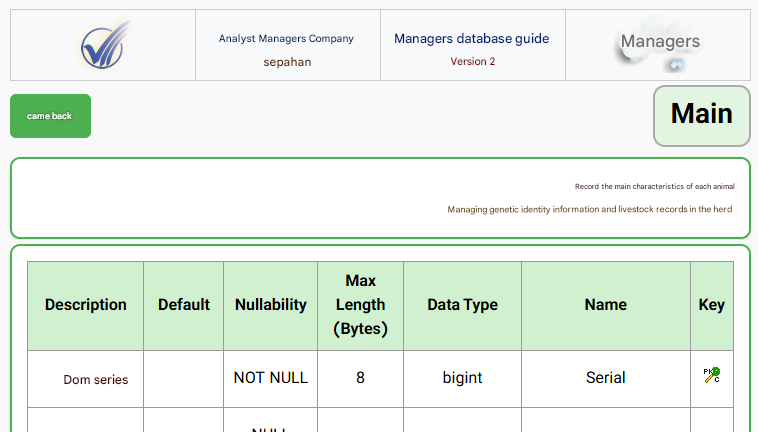Image resolution: width=758 pixels, height=432 pixels.
Task: Select the 'sepahan' text in header
Action: (287, 62)
